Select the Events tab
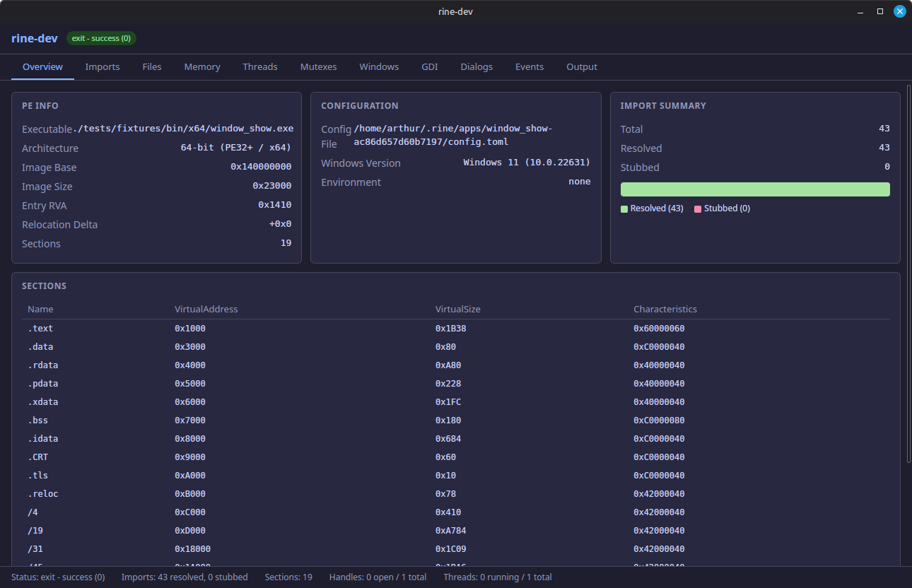Screen dimensions: 912x588 coord(530,66)
